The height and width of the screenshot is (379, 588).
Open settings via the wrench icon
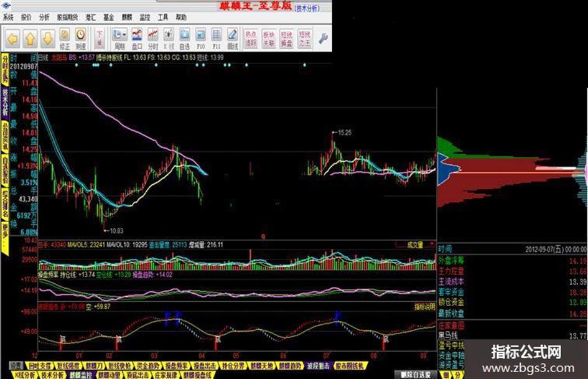pyautogui.click(x=323, y=39)
